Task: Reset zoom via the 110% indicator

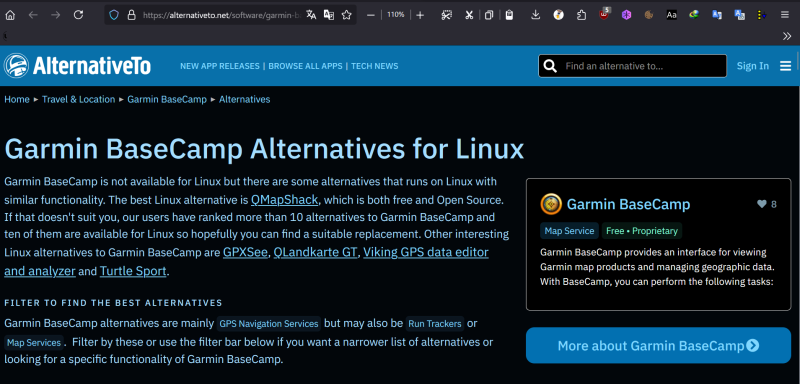Action: [395, 15]
